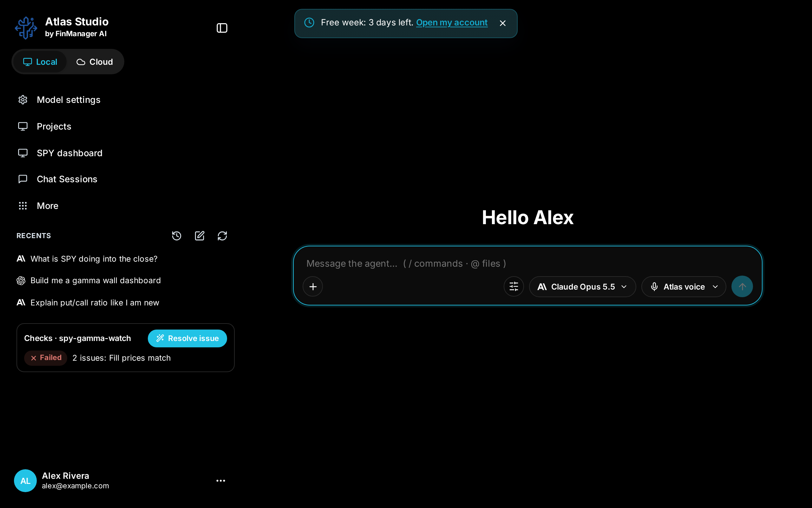Refresh the Recents list
Screen dimensions: 812x508
[x=222, y=236]
